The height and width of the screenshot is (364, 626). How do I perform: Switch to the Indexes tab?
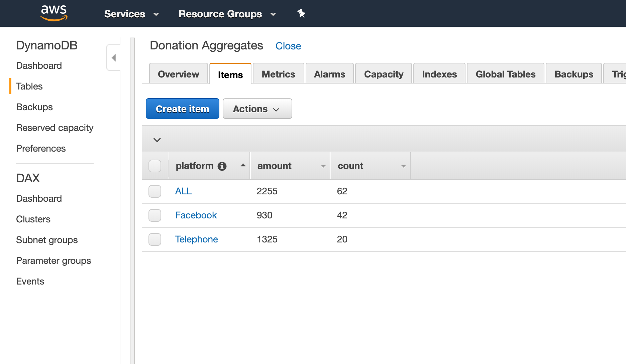[x=439, y=74]
